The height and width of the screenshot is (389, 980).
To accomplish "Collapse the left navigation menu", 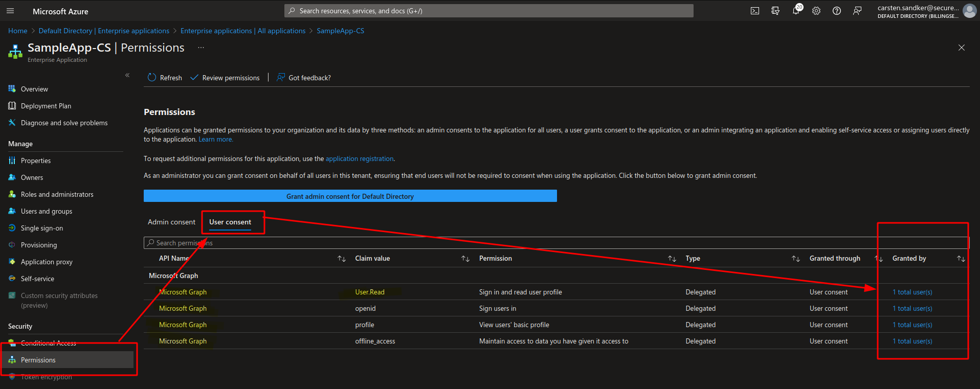I will pos(127,75).
